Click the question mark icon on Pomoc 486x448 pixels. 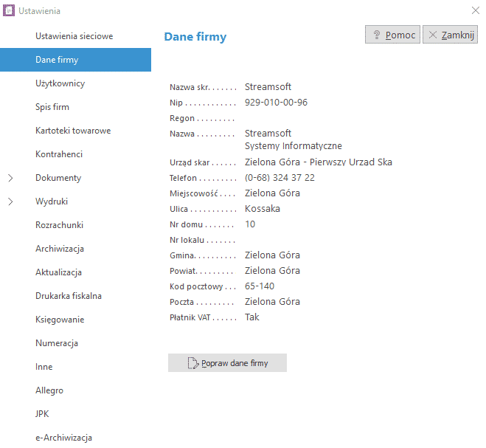[x=377, y=35]
